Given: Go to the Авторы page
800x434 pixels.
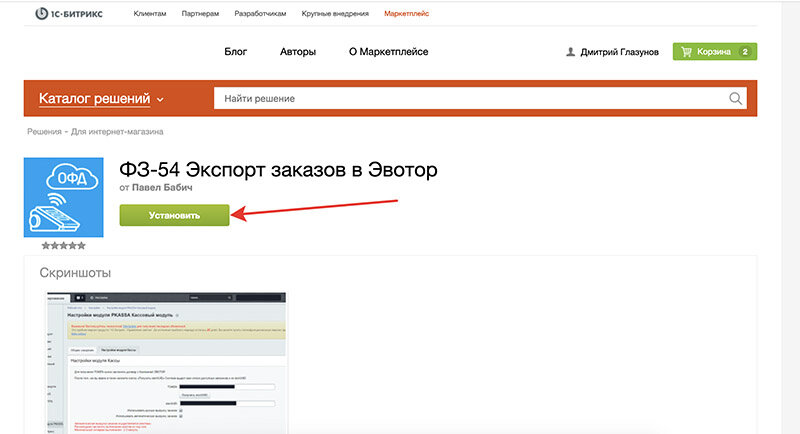Looking at the screenshot, I should (298, 52).
